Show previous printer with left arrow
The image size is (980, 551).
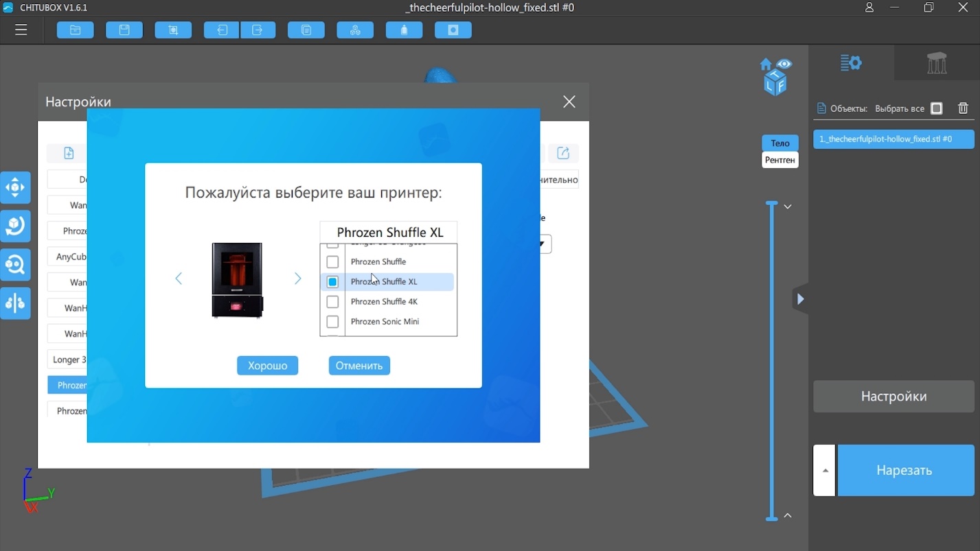(179, 279)
